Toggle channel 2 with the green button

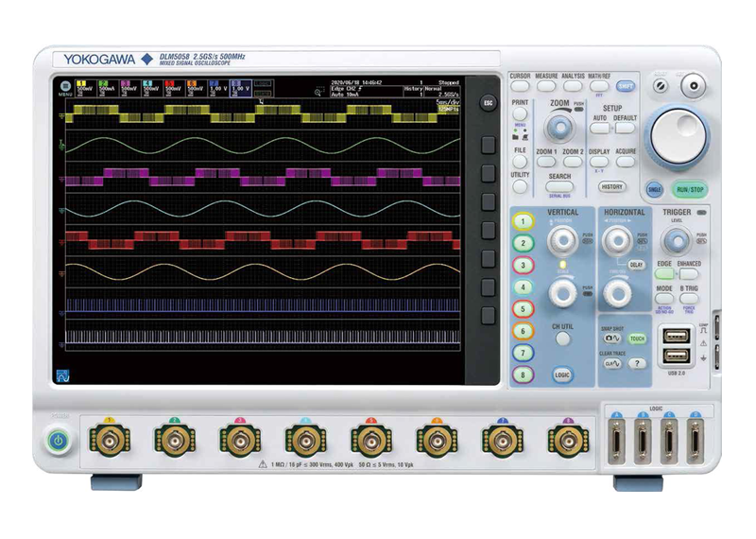coord(524,243)
